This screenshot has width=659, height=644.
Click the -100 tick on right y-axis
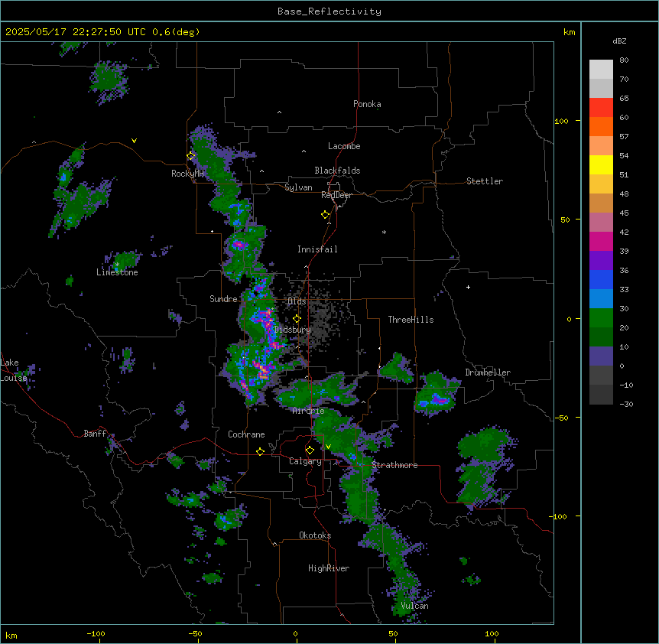tap(559, 516)
